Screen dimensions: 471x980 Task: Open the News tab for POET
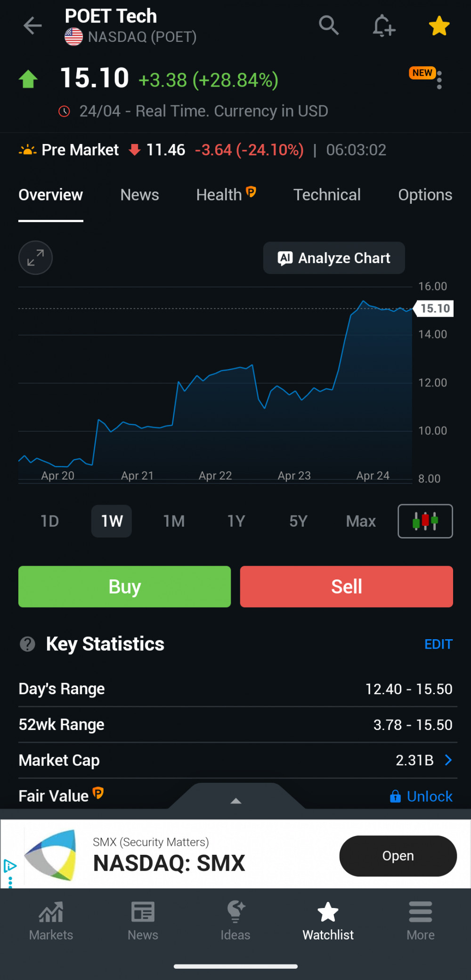(139, 195)
